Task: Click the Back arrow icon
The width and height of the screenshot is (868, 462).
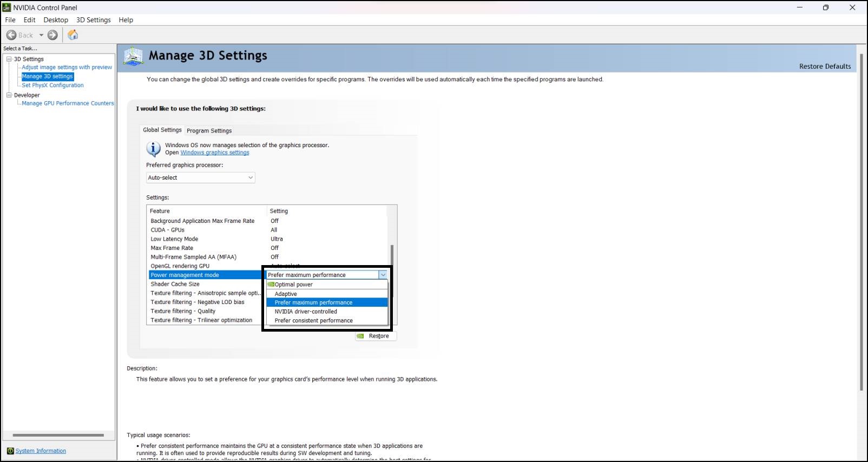Action: click(11, 35)
